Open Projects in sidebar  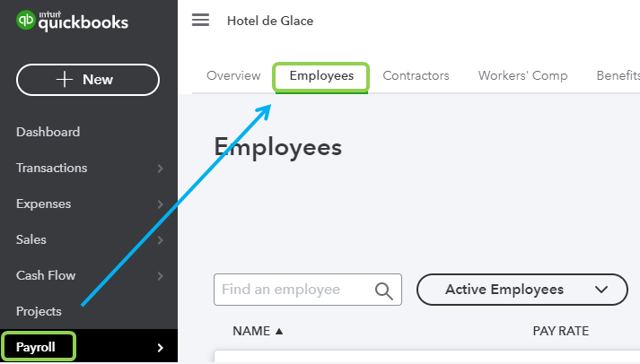39,311
